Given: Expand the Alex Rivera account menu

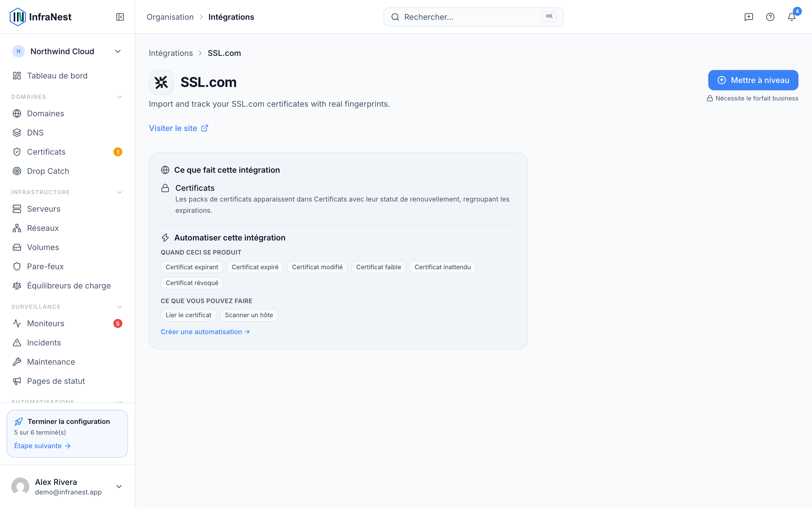Looking at the screenshot, I should (119, 487).
